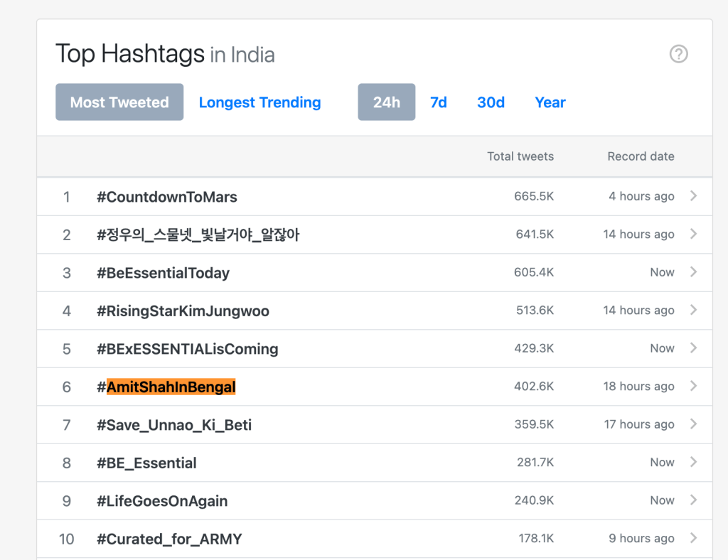Open the #BE_Essential hashtag

(x=146, y=463)
